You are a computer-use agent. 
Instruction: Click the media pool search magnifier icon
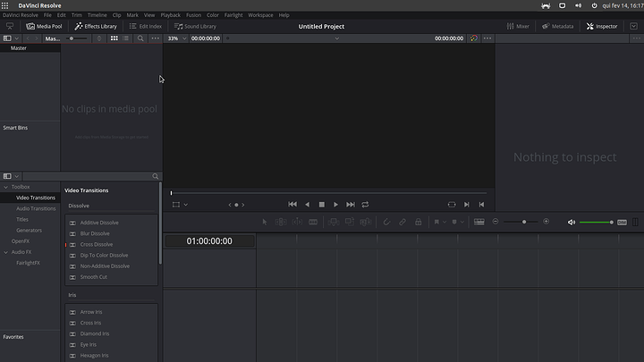140,38
